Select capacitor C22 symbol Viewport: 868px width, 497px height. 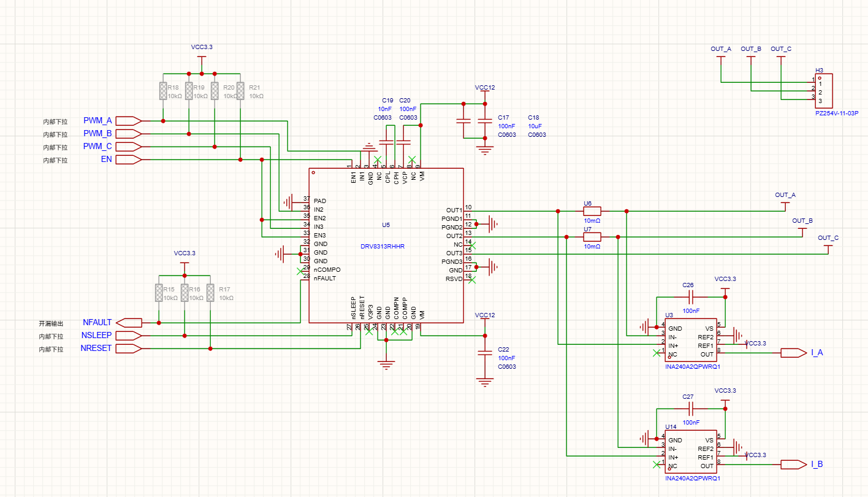pyautogui.click(x=485, y=353)
